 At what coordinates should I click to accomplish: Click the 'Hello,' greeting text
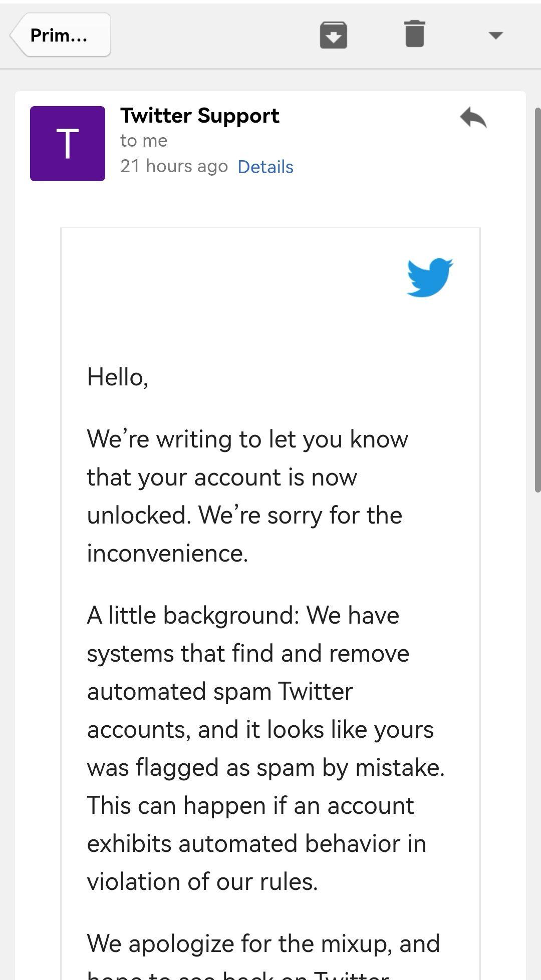(118, 377)
